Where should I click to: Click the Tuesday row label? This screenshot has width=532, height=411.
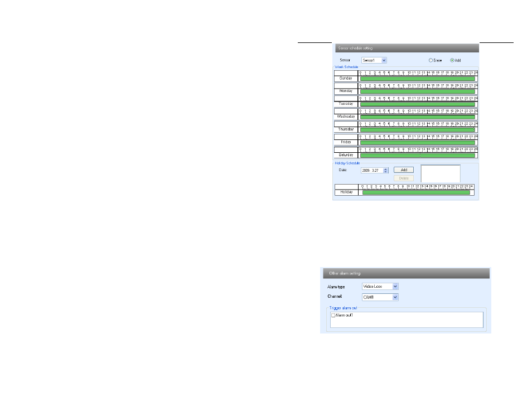(x=346, y=104)
